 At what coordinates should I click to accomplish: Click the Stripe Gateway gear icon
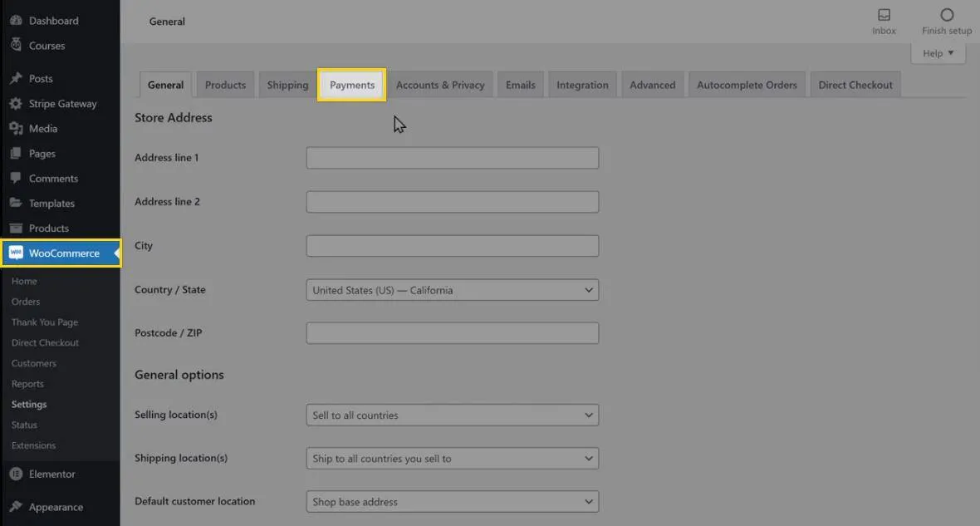click(x=15, y=104)
